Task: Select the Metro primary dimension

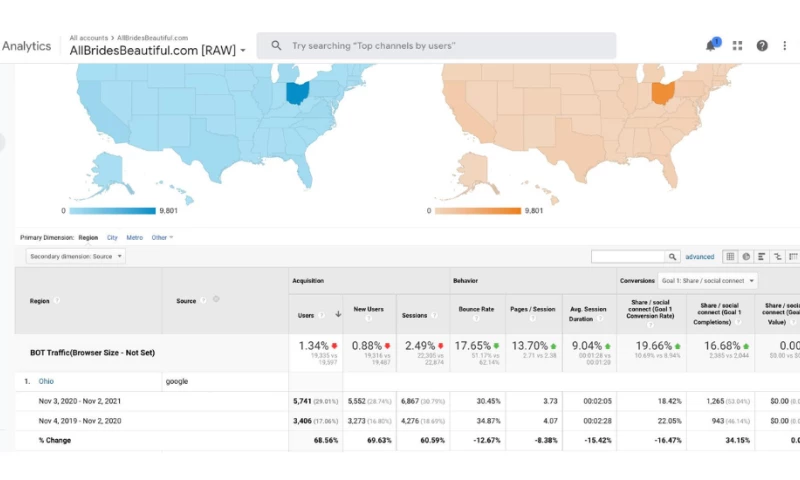Action: pos(134,238)
